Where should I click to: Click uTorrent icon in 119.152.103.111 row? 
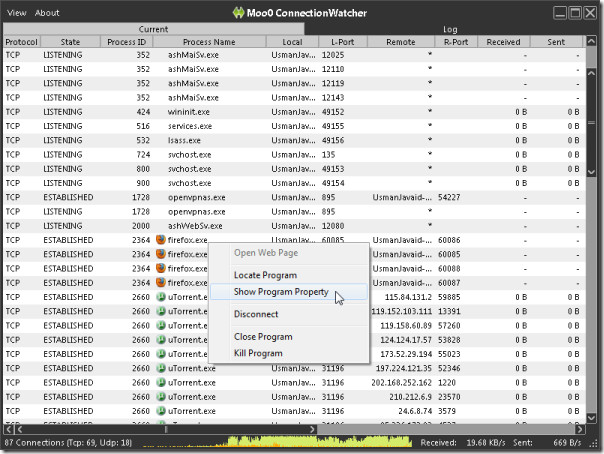[x=161, y=311]
